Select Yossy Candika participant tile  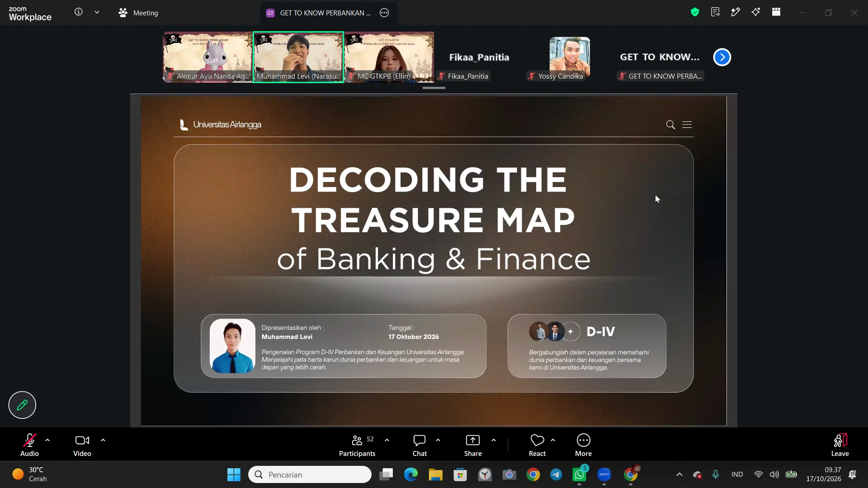click(x=570, y=57)
